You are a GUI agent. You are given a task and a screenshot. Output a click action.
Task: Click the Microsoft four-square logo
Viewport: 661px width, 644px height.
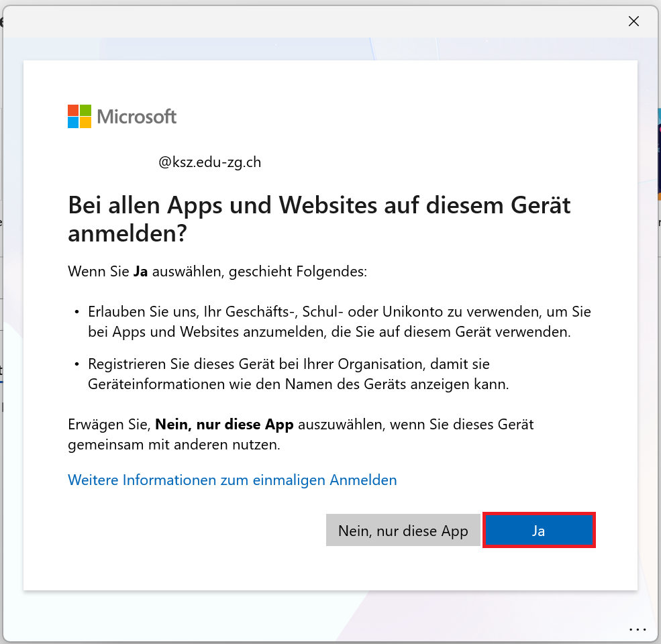point(79,116)
